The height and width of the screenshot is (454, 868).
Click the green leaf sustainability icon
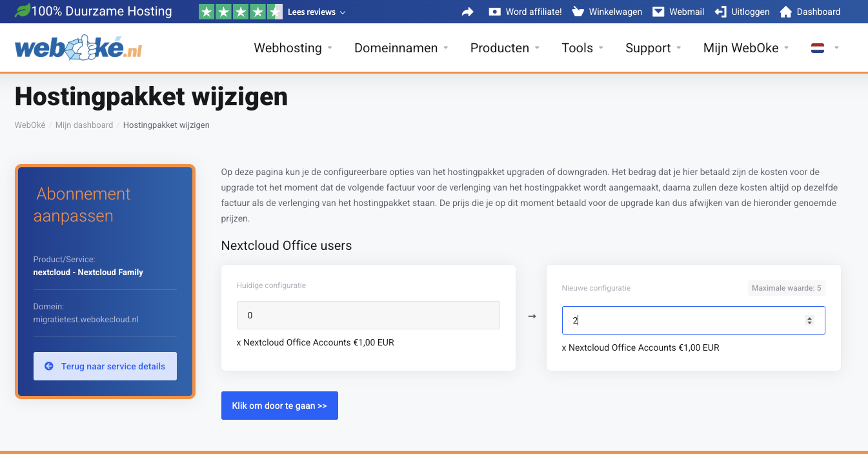click(22, 10)
